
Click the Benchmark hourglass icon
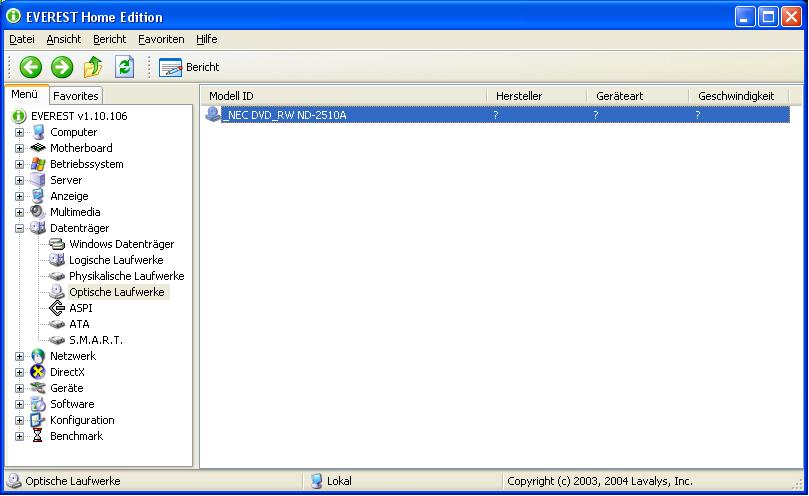[38, 436]
